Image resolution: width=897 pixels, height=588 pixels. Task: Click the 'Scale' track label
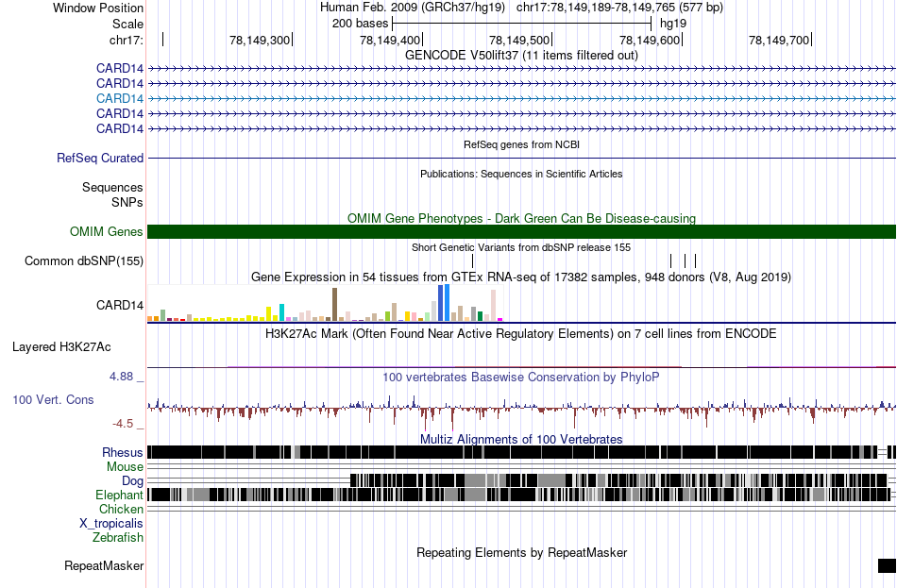click(x=127, y=24)
